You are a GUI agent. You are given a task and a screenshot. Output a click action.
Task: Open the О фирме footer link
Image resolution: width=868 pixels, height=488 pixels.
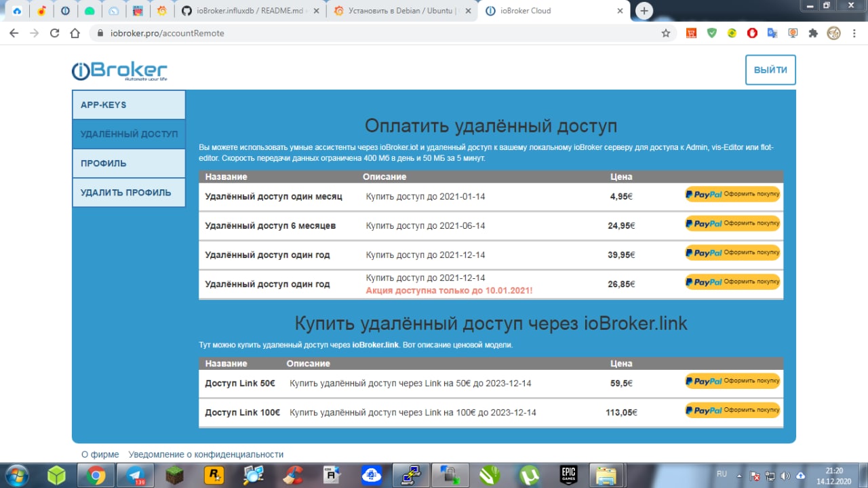point(100,455)
